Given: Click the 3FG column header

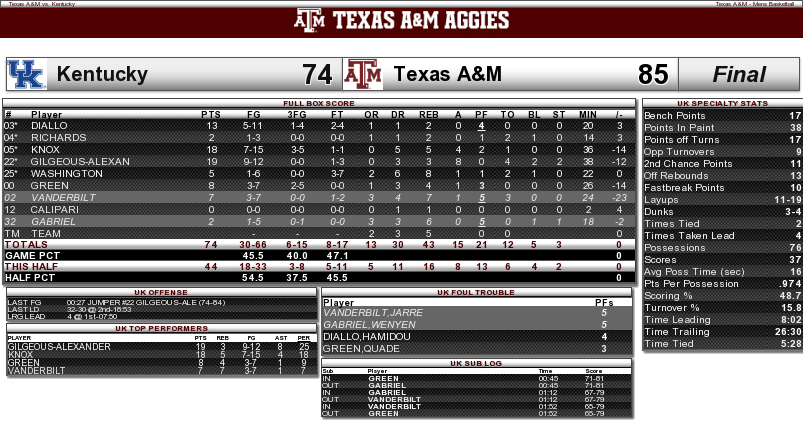Looking at the screenshot, I should click(x=297, y=115).
